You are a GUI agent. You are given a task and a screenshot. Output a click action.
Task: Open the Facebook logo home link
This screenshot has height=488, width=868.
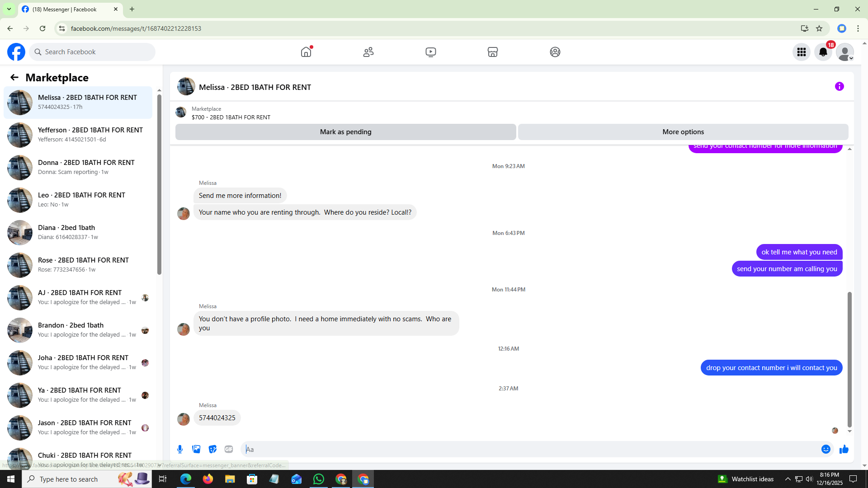(x=16, y=52)
